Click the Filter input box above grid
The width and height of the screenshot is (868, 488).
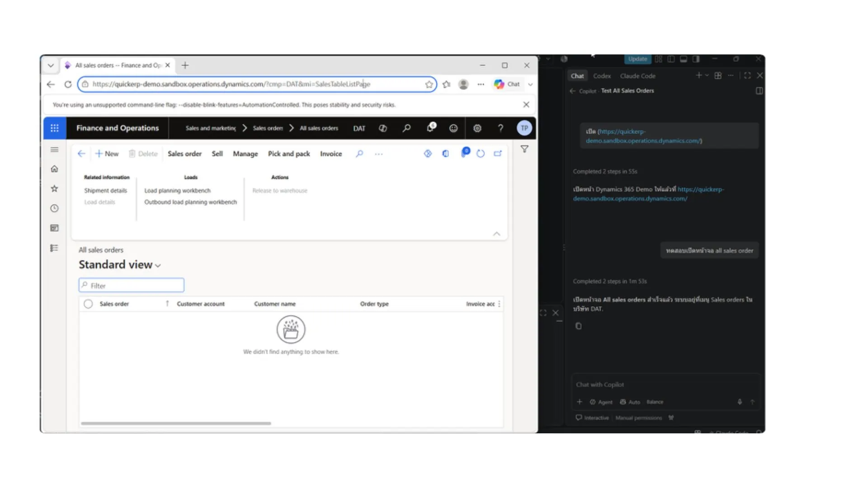[132, 286]
